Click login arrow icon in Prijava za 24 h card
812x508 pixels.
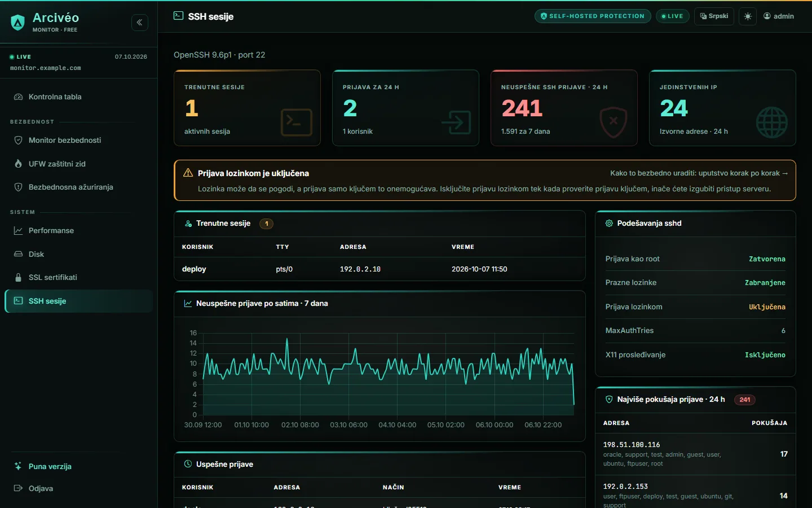(456, 122)
